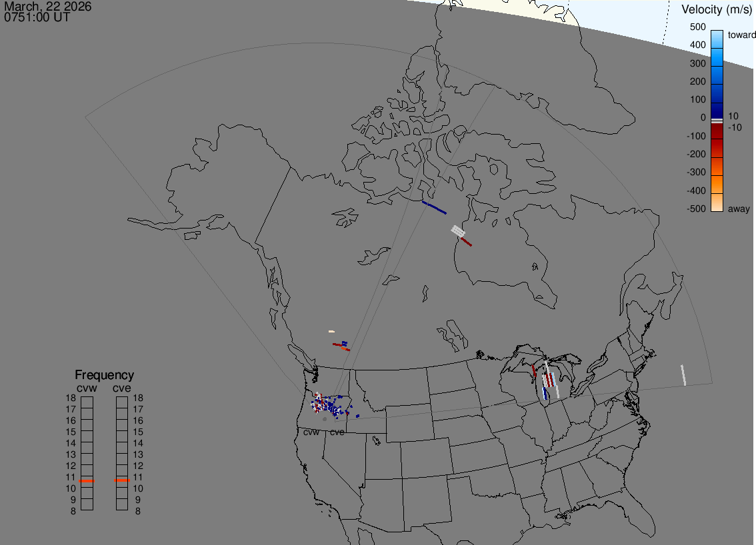Image resolution: width=756 pixels, height=545 pixels.
Task: Click the time stamp '0751:00 UT'
Action: pyautogui.click(x=37, y=17)
